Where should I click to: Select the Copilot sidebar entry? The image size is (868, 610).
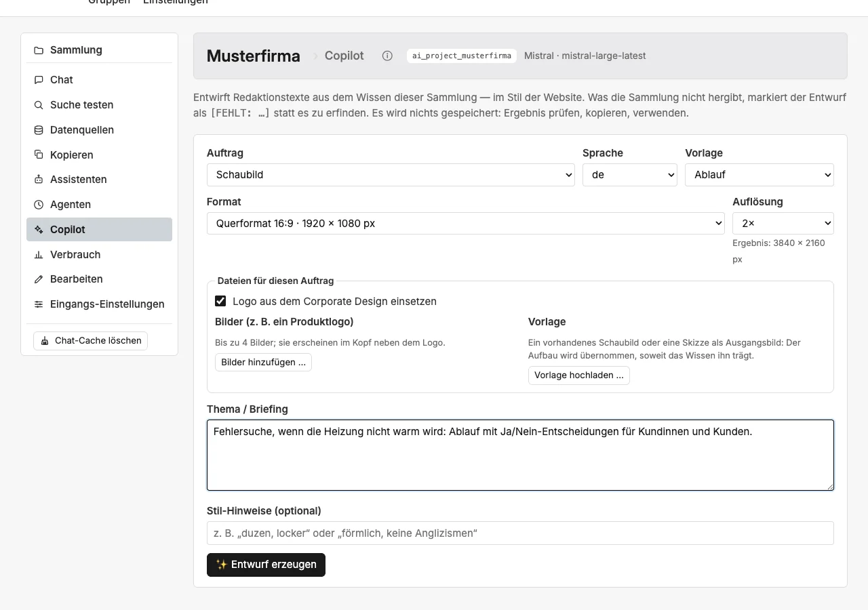pos(99,230)
